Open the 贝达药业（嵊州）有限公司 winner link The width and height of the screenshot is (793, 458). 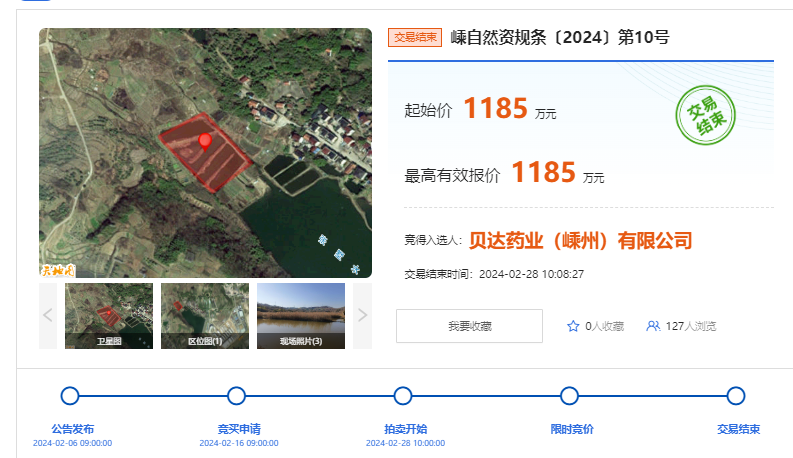pos(580,241)
